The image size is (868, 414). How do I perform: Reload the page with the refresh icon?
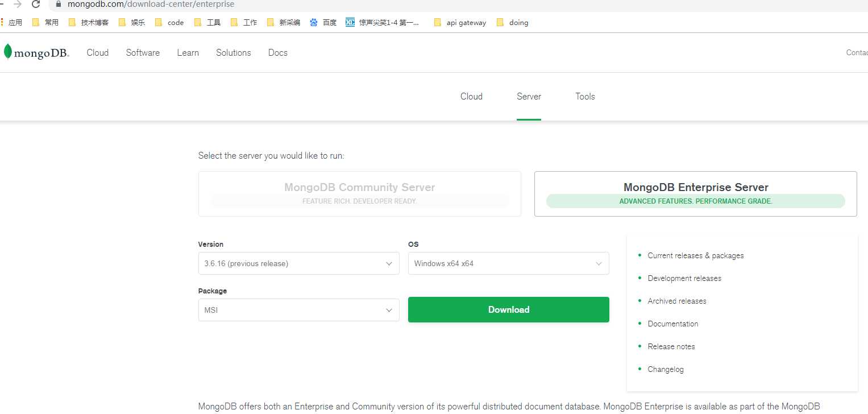coord(36,5)
